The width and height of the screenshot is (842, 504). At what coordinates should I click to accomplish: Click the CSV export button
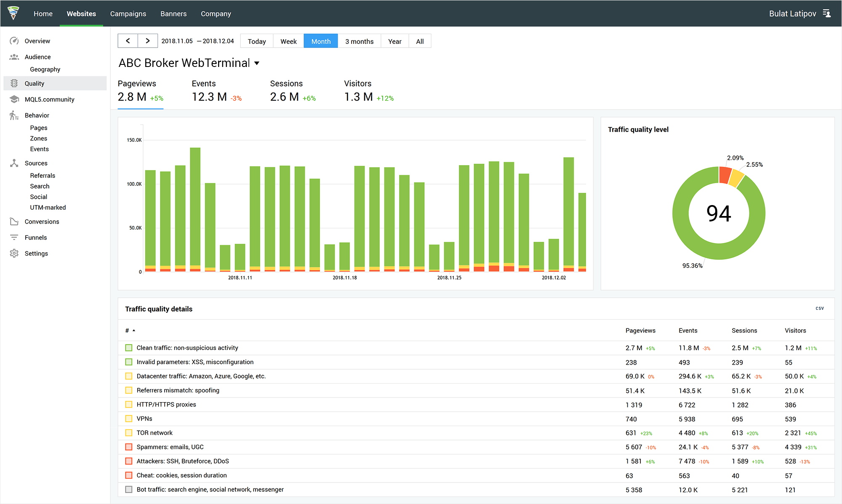[820, 308]
